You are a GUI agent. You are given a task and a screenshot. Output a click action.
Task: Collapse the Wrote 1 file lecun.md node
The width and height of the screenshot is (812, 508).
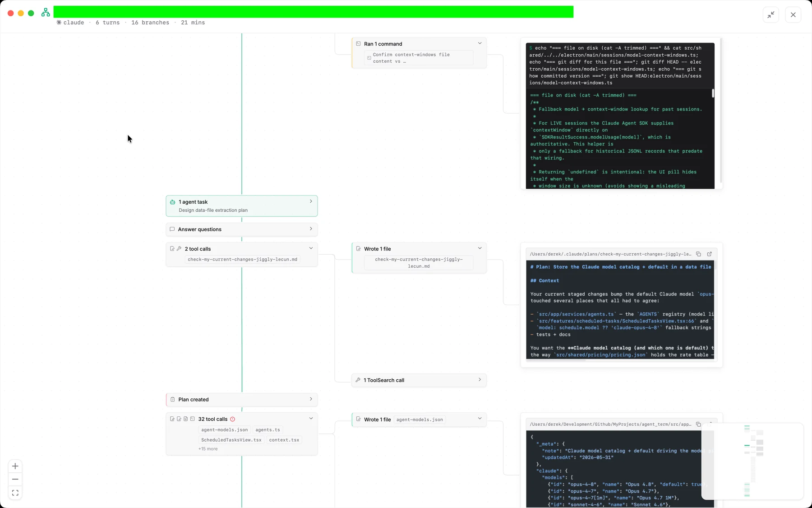click(480, 248)
